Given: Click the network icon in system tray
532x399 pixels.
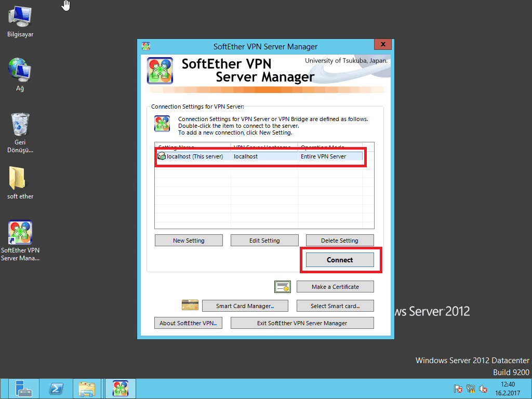Looking at the screenshot, I should (471, 389).
